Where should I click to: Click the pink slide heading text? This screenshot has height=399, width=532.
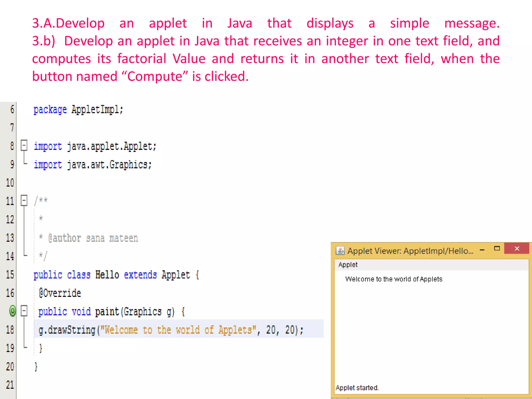(266, 50)
